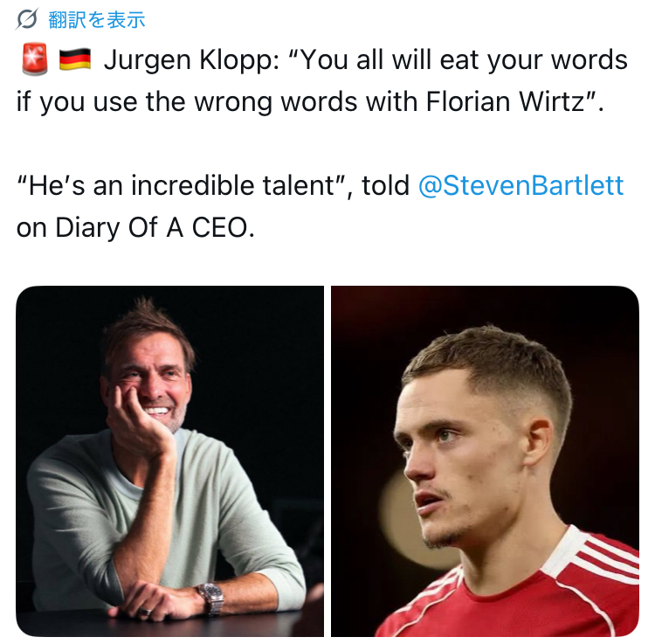This screenshot has width=655, height=644.
Task: Open the @StevenBartlett profile mention
Action: pyautogui.click(x=521, y=185)
